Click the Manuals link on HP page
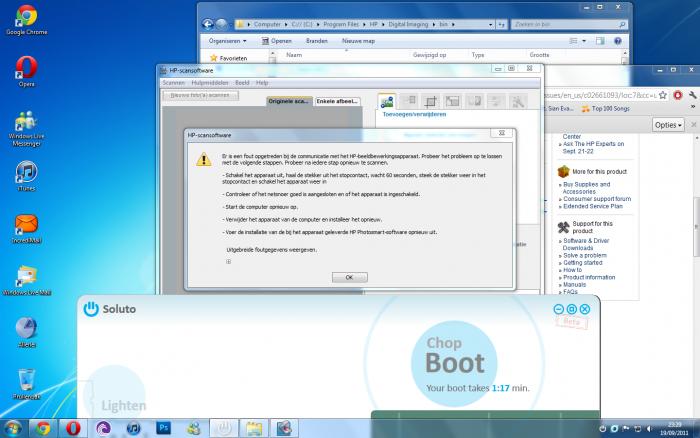Image resolution: width=700 pixels, height=438 pixels. click(575, 284)
